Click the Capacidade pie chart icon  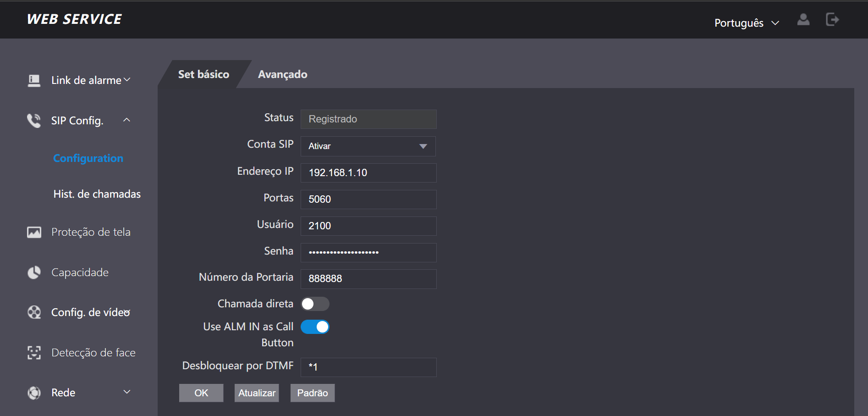pos(34,272)
